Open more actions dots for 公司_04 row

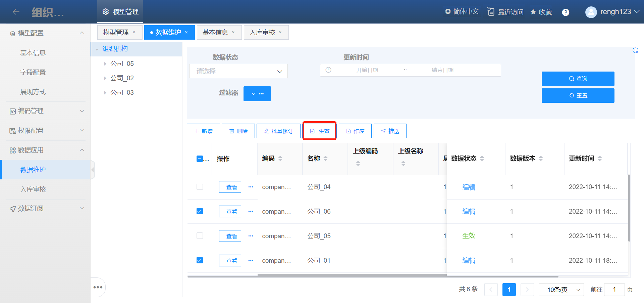point(251,187)
